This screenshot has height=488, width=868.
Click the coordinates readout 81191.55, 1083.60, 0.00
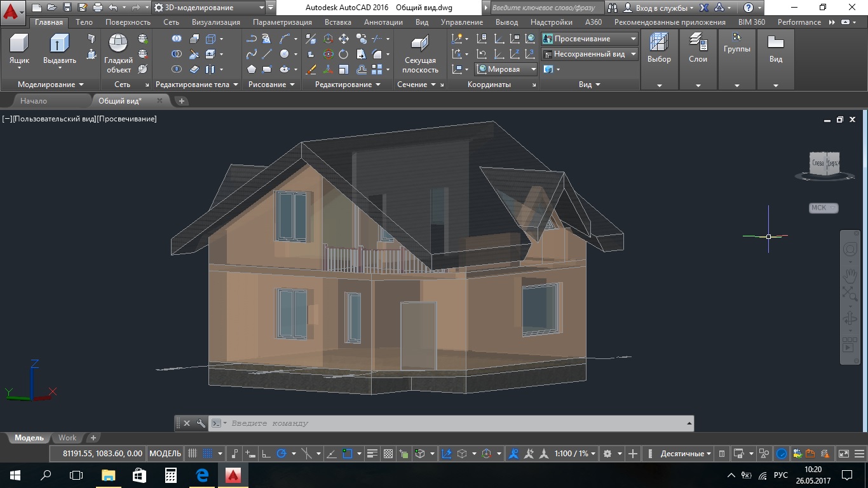pyautogui.click(x=103, y=454)
